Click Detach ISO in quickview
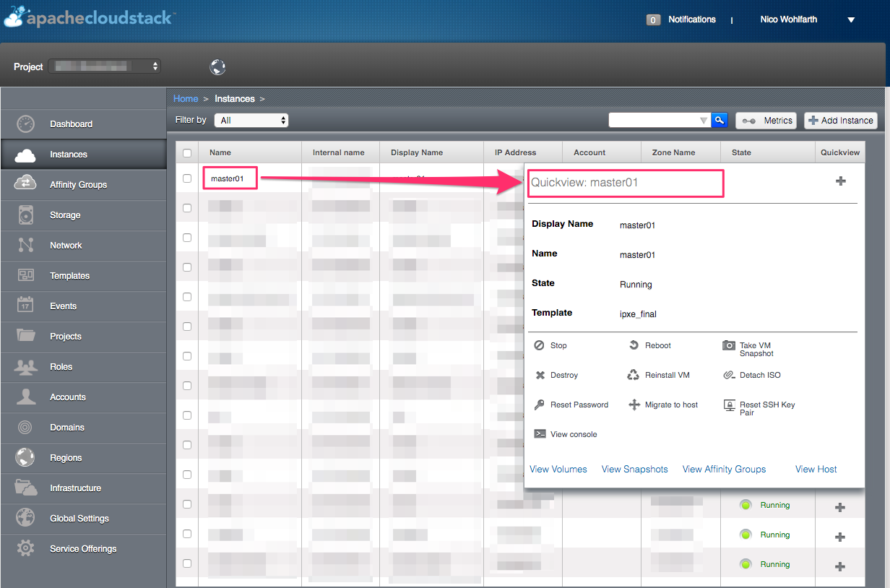The image size is (890, 588). coord(752,375)
